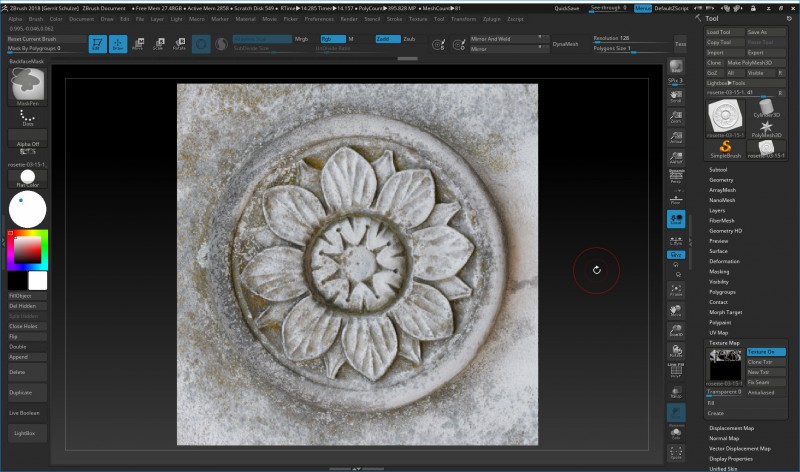Select the Move tool in top shelf
This screenshot has height=472, width=800.
pyautogui.click(x=138, y=44)
